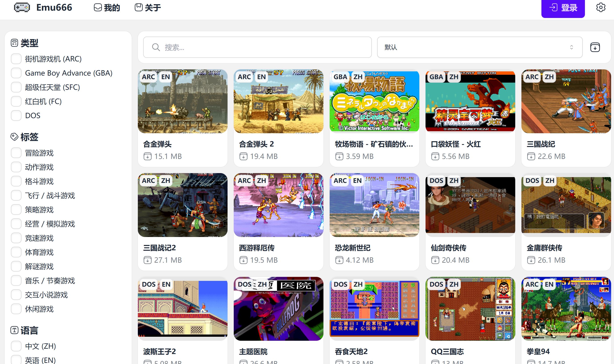Viewport: 614px width, 364px height.
Task: Click download icon for 口袋妖怪 5.56 MB
Action: coord(435,157)
